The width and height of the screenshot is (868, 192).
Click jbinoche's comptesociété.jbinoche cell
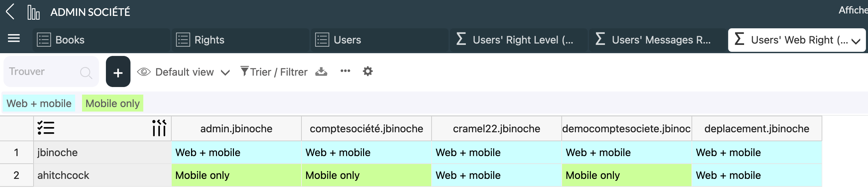pos(367,152)
